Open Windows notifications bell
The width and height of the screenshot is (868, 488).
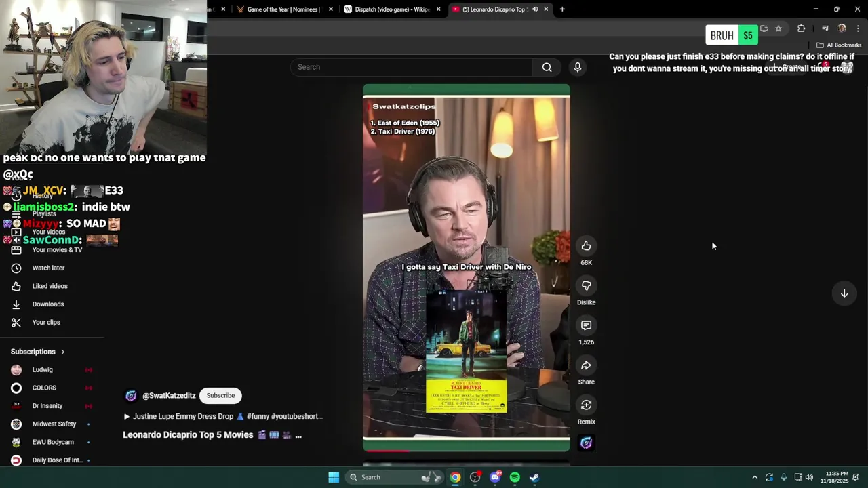tap(857, 477)
